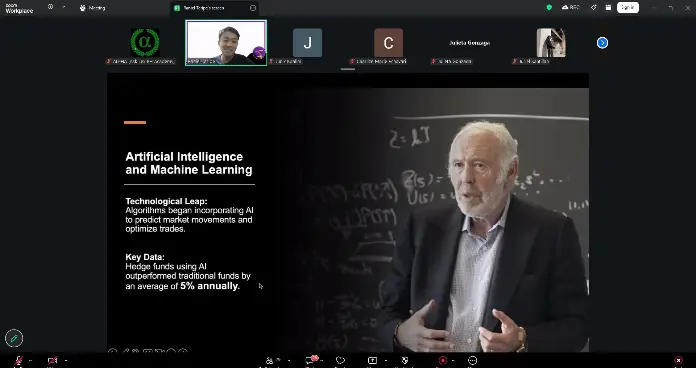Open the participants panel icon
The image size is (696, 368).
coord(269,360)
